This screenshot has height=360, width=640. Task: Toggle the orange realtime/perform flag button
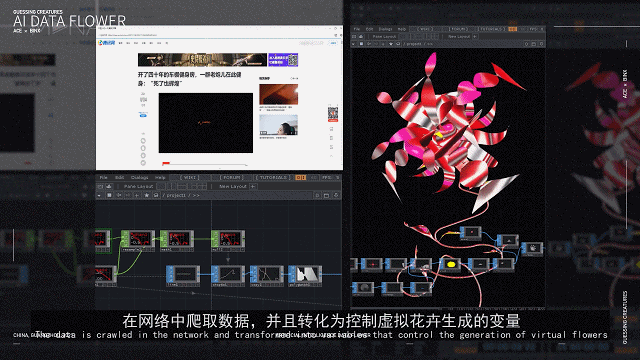point(301,178)
